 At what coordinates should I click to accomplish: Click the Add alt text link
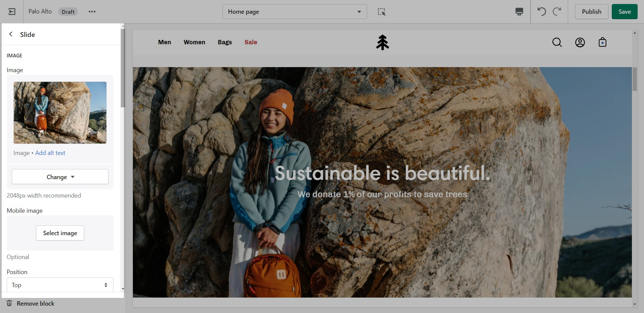click(x=50, y=153)
